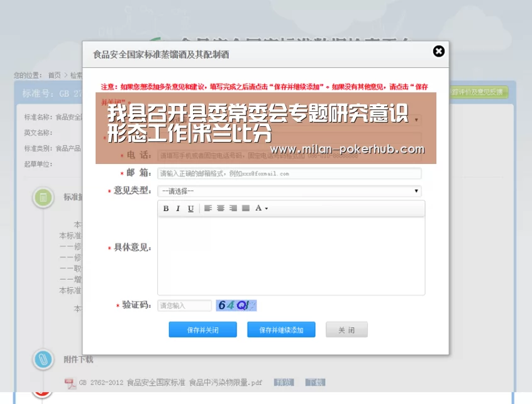Click the 预览 button beside the PDF

tap(284, 383)
